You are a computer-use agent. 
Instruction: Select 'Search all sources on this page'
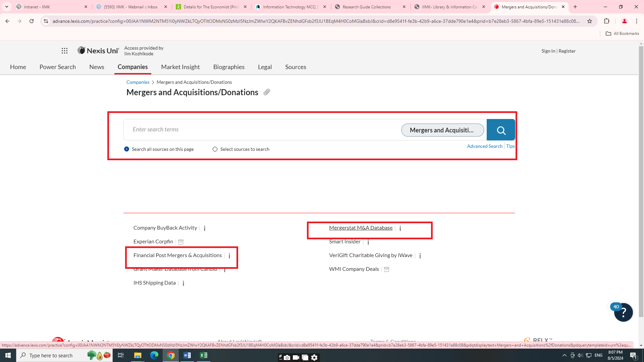pyautogui.click(x=126, y=149)
